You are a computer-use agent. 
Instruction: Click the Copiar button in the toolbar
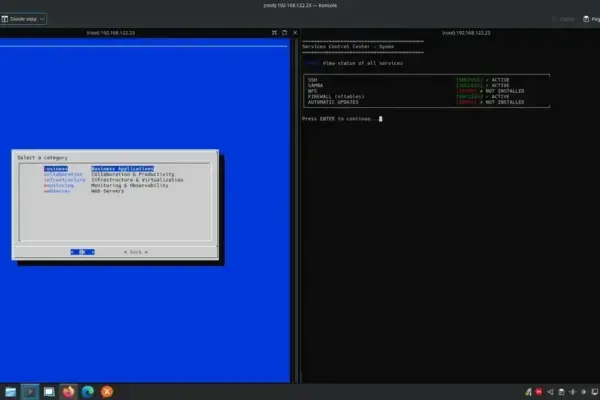tap(563, 19)
